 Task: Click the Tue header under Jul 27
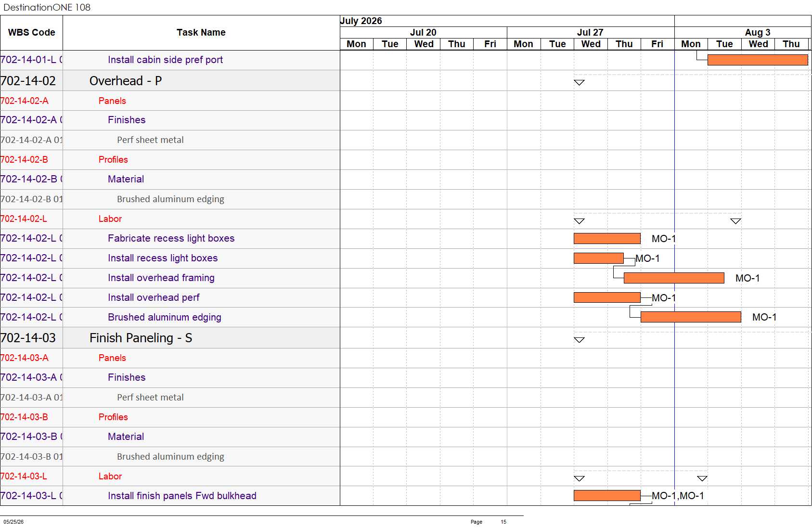tap(557, 44)
